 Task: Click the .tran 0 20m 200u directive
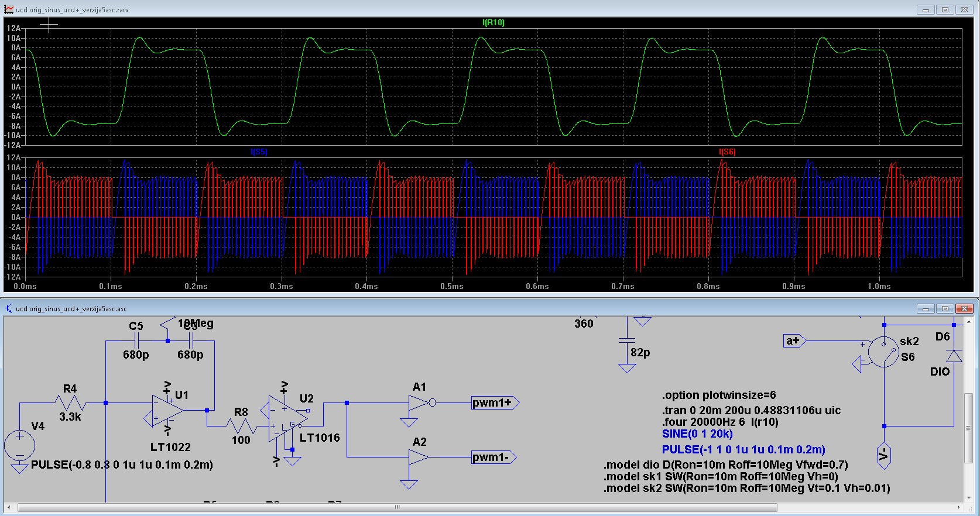click(x=752, y=410)
